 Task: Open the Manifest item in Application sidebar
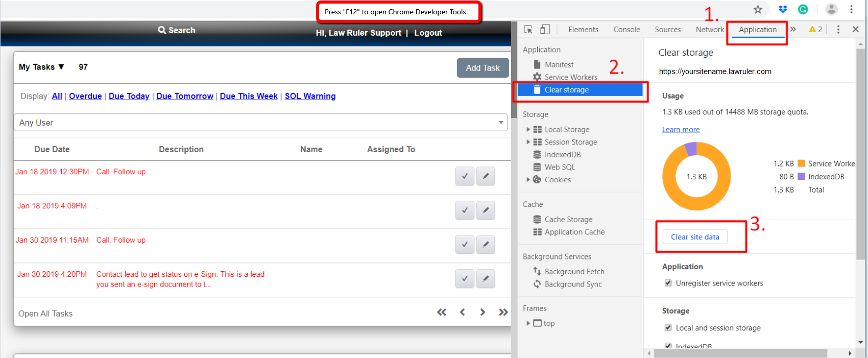559,64
